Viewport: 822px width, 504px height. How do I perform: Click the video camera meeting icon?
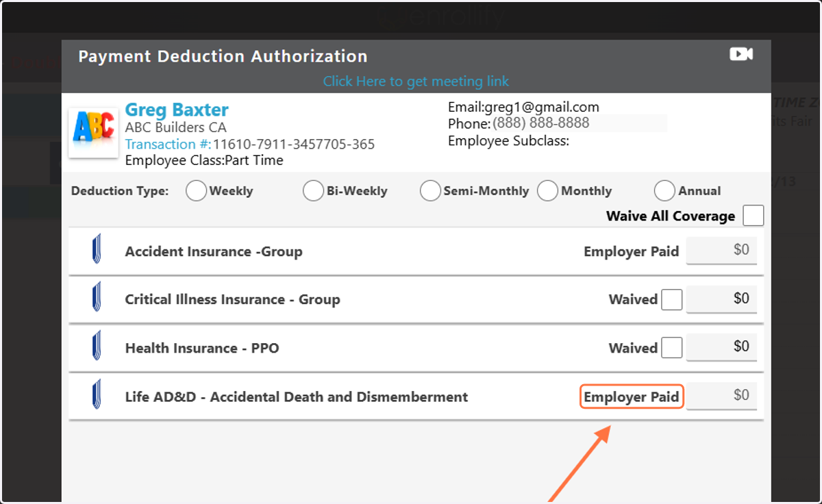pos(741,54)
